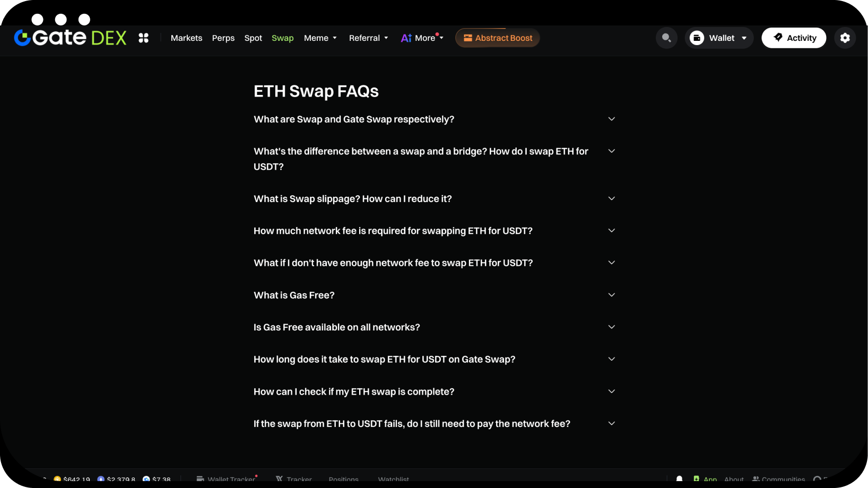Expand "Is Gas Free available on all networks?"
Screen dimensions: 868x488
(611, 327)
